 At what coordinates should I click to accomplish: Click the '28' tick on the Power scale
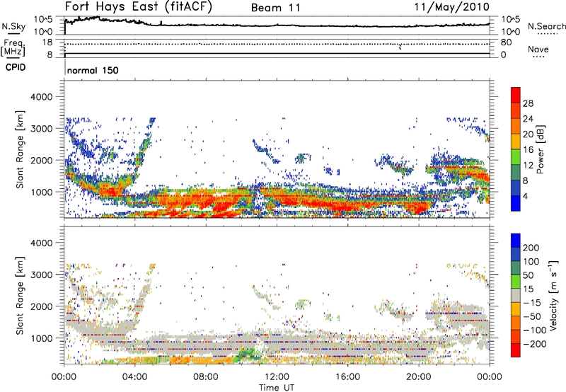pyautogui.click(x=528, y=103)
